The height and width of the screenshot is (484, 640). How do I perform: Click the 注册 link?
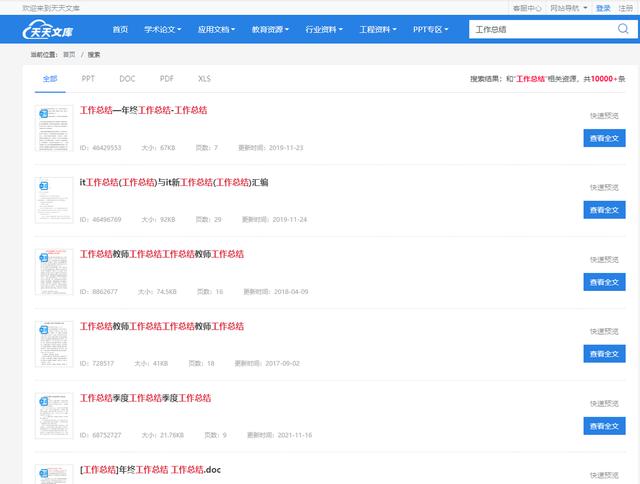625,8
